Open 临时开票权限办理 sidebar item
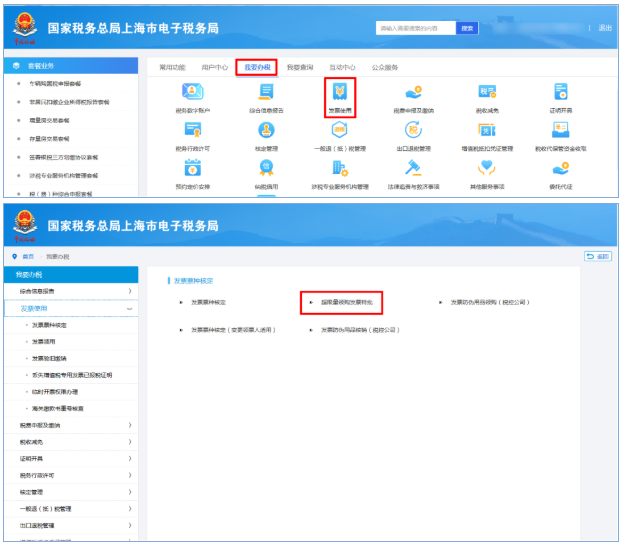This screenshot has height=546, width=623. click(55, 392)
